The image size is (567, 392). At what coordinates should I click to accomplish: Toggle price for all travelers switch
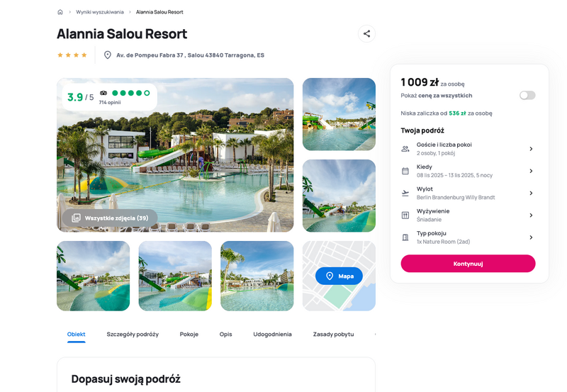click(x=527, y=96)
